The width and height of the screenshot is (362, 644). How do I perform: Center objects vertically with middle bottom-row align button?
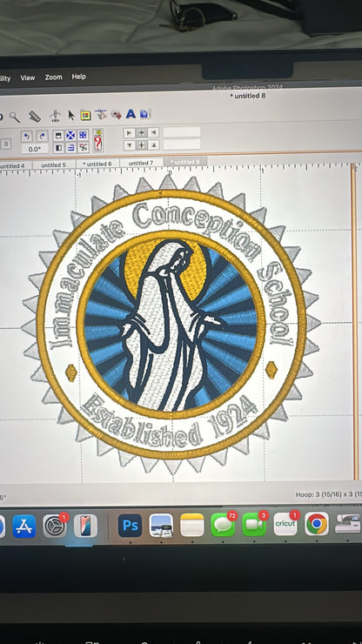pos(141,145)
